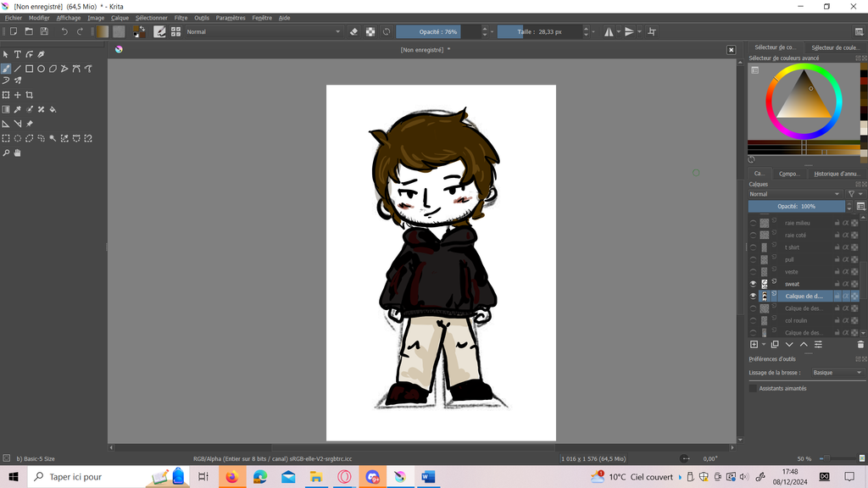
Task: Click the brush Opacité 76% slider
Action: click(437, 31)
